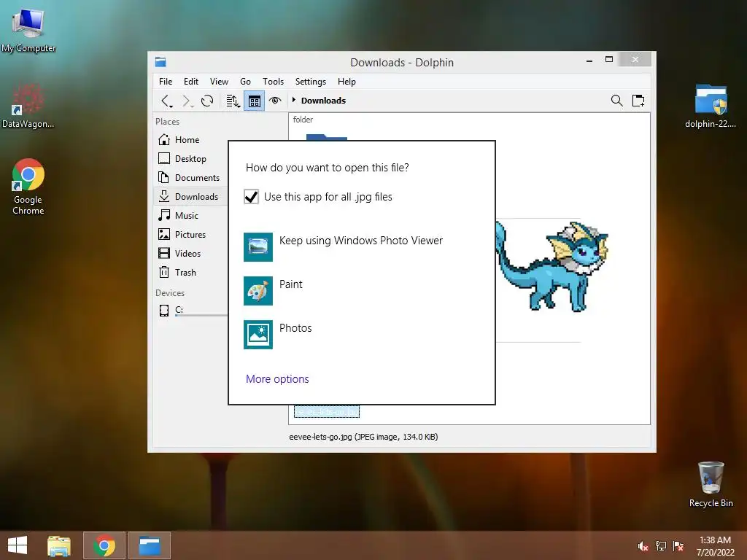Open the Recycle Bin

pos(711,484)
